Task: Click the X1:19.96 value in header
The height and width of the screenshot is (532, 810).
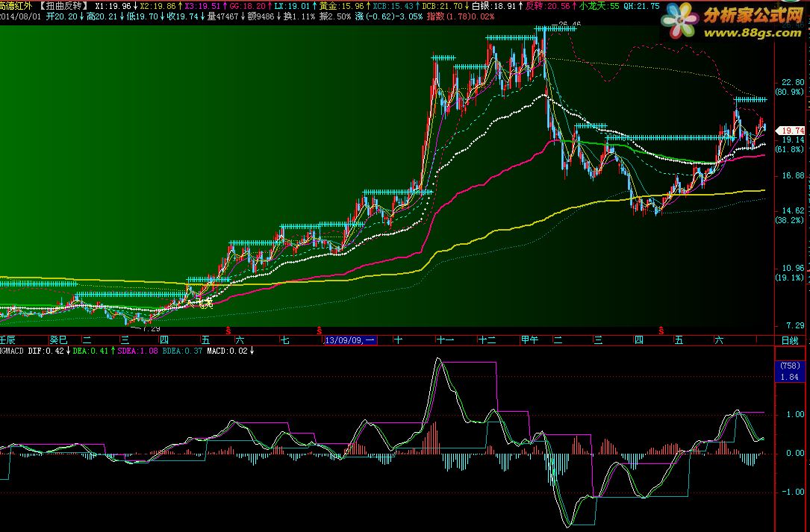Action: point(113,6)
